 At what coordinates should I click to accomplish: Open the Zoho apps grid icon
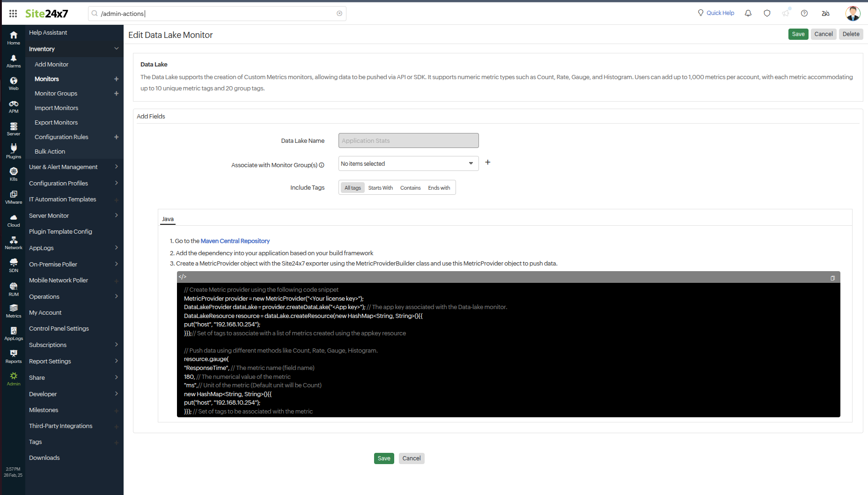[x=13, y=13]
